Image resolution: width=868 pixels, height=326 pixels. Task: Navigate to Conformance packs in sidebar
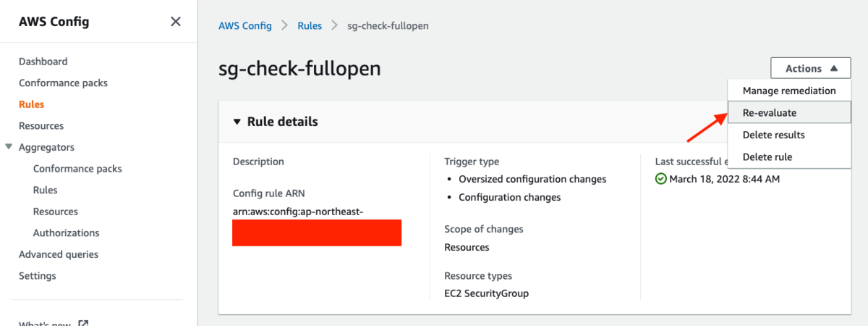click(63, 83)
